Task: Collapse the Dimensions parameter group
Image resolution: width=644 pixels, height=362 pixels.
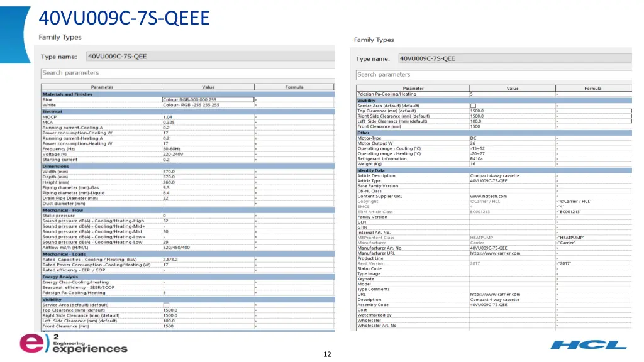Action: (188, 166)
